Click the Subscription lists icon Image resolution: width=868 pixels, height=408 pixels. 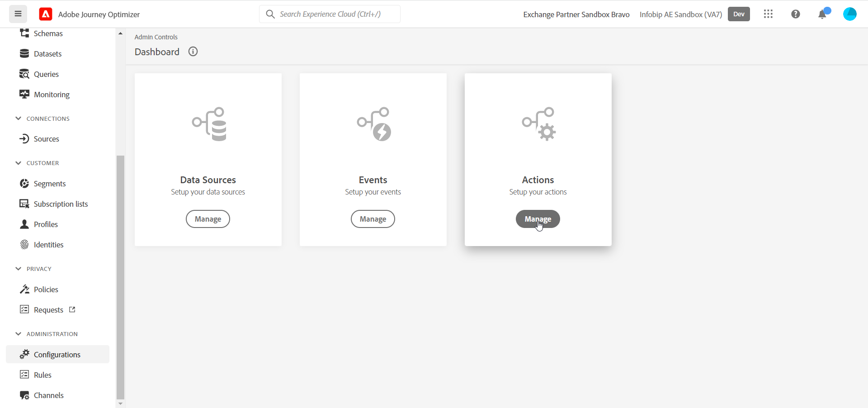pos(24,204)
